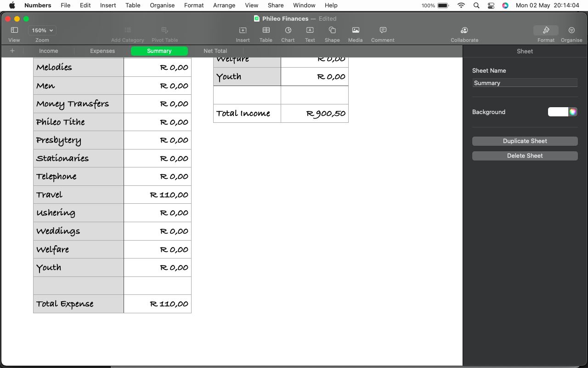Click the Delete Sheet button

pos(525,156)
